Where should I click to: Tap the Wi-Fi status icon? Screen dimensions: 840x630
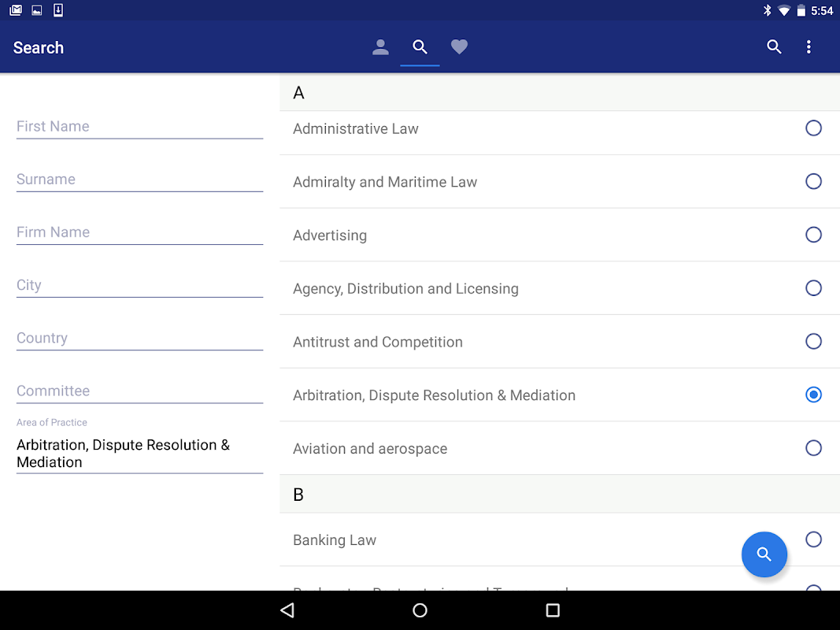(x=784, y=10)
